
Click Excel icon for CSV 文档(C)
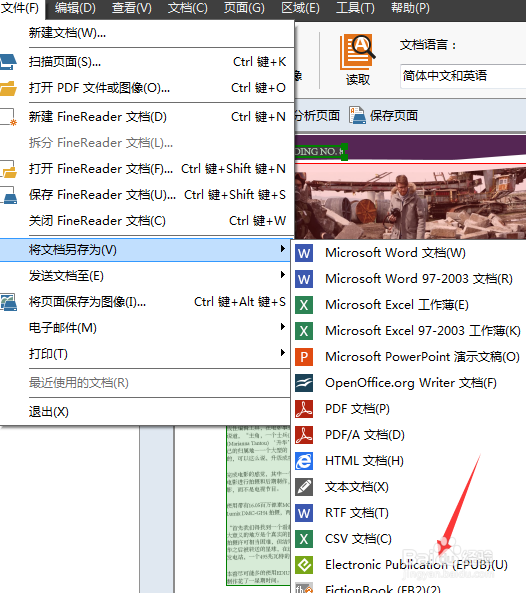pos(304,539)
